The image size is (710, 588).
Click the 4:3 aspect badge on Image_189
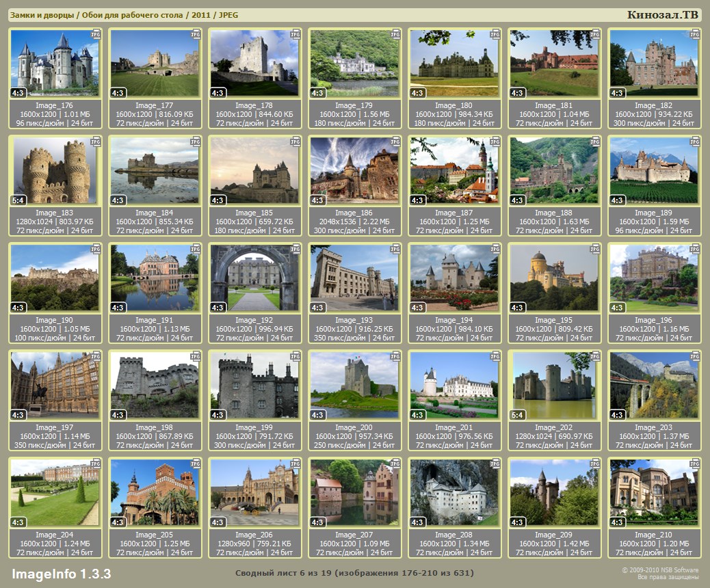click(617, 200)
